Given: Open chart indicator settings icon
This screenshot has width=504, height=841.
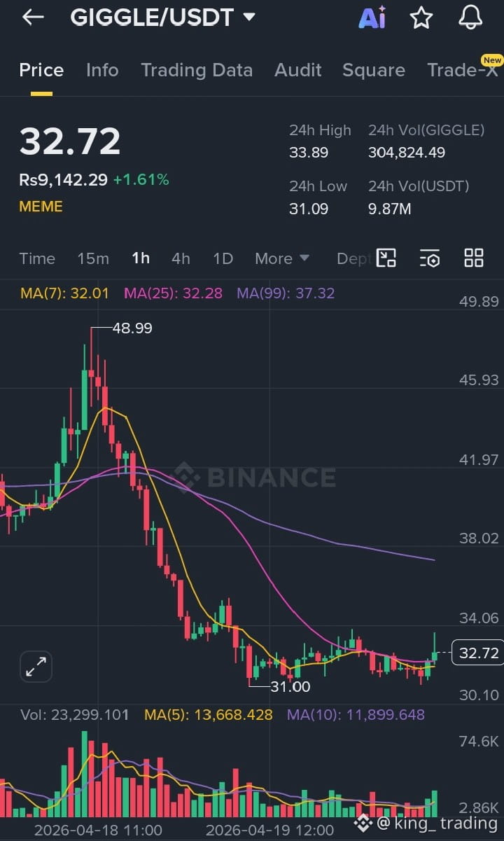Looking at the screenshot, I should point(430,258).
